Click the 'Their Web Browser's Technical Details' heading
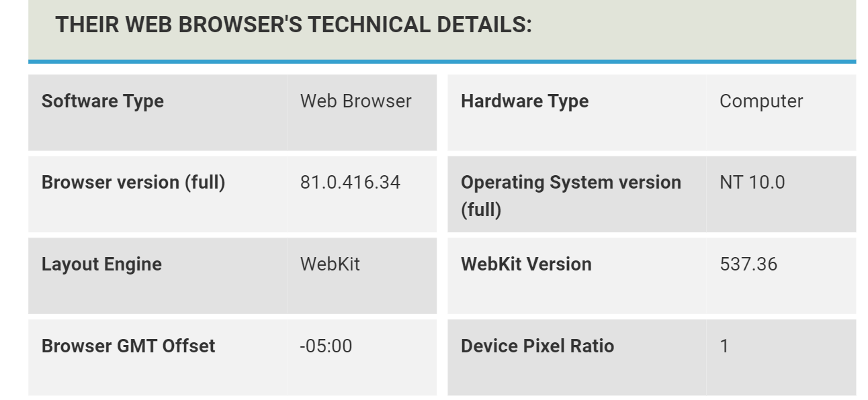The height and width of the screenshot is (400, 868). pos(294,25)
